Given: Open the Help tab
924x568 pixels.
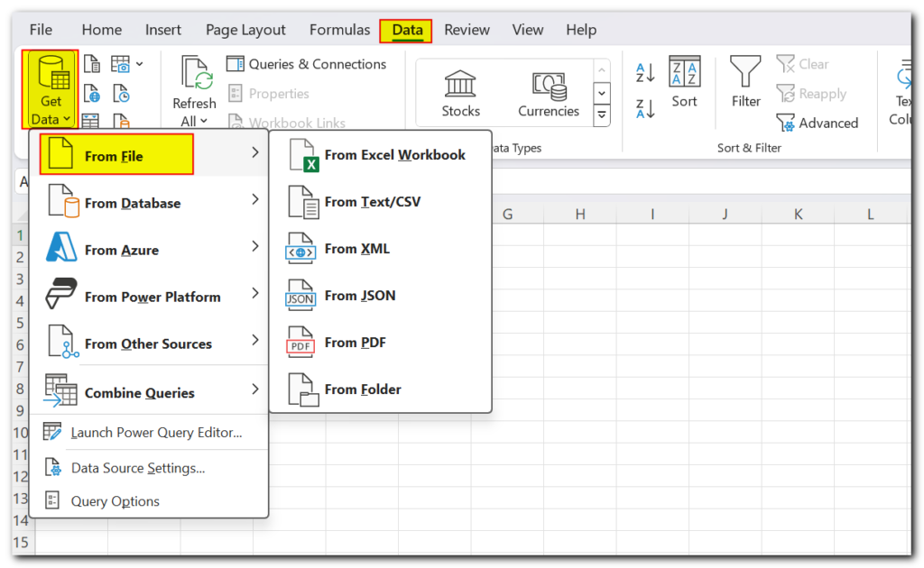Looking at the screenshot, I should [x=581, y=30].
